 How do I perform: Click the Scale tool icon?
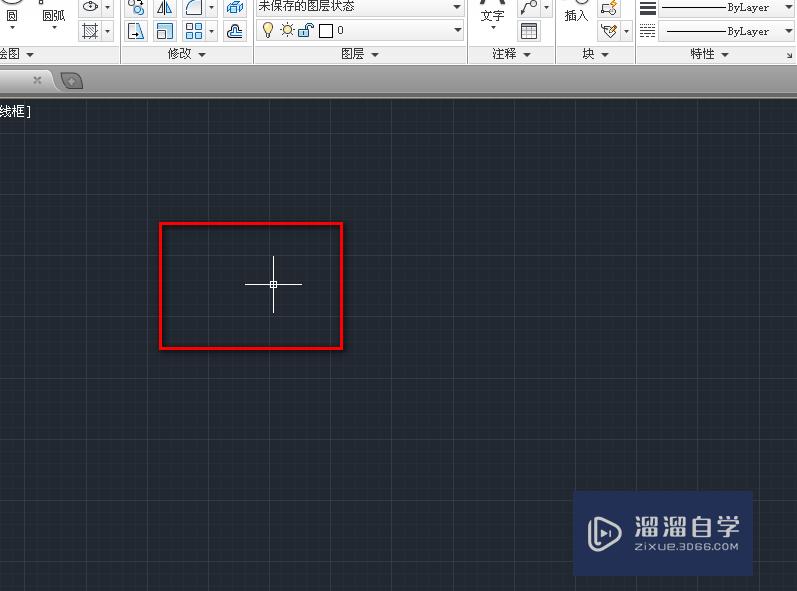pos(164,31)
